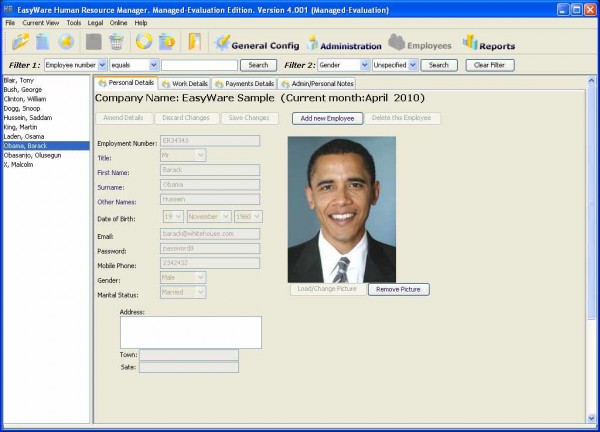Image resolution: width=600 pixels, height=432 pixels.
Task: Expand the Marital Status dropdown
Action: click(x=201, y=292)
